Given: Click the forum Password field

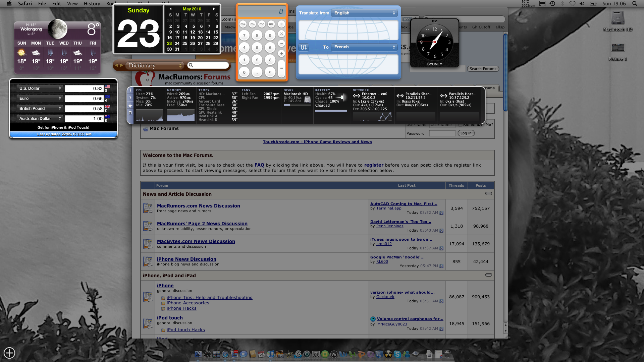Looking at the screenshot, I should point(442,133).
